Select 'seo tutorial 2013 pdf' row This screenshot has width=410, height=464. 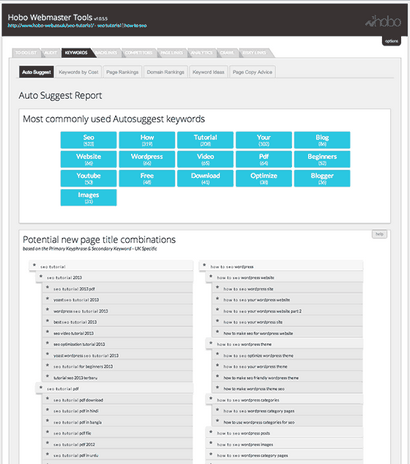click(x=118, y=289)
